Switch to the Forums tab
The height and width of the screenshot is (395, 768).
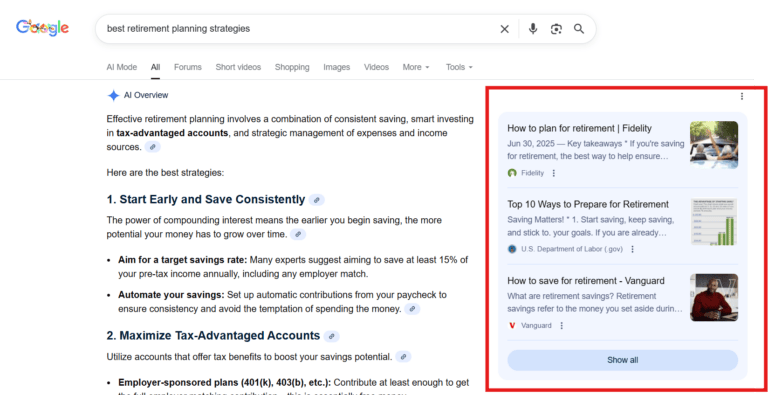coord(188,67)
